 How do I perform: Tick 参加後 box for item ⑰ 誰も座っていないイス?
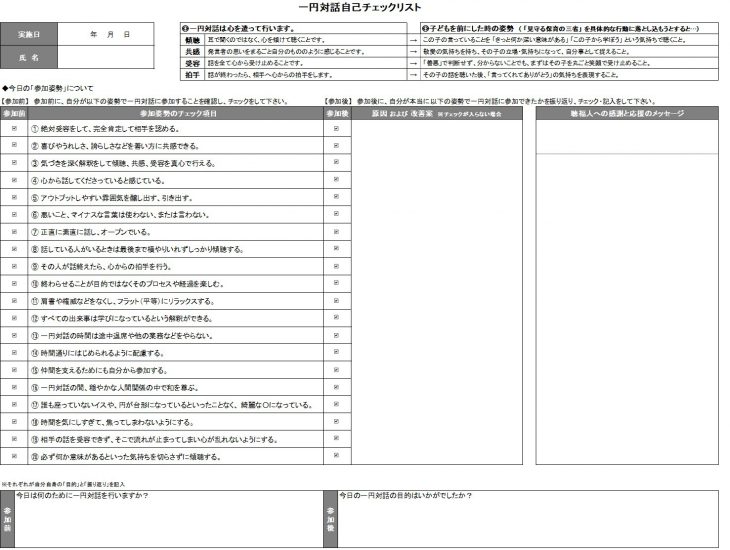pos(337,404)
